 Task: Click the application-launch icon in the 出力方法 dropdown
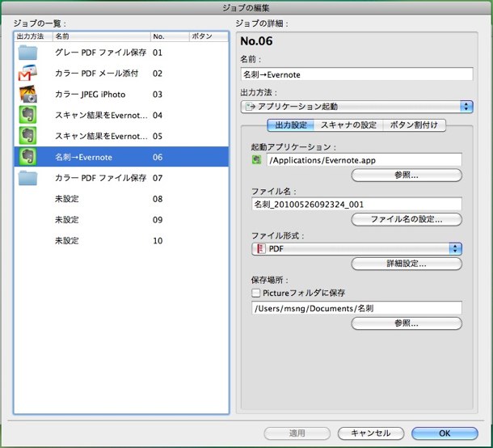tap(251, 107)
